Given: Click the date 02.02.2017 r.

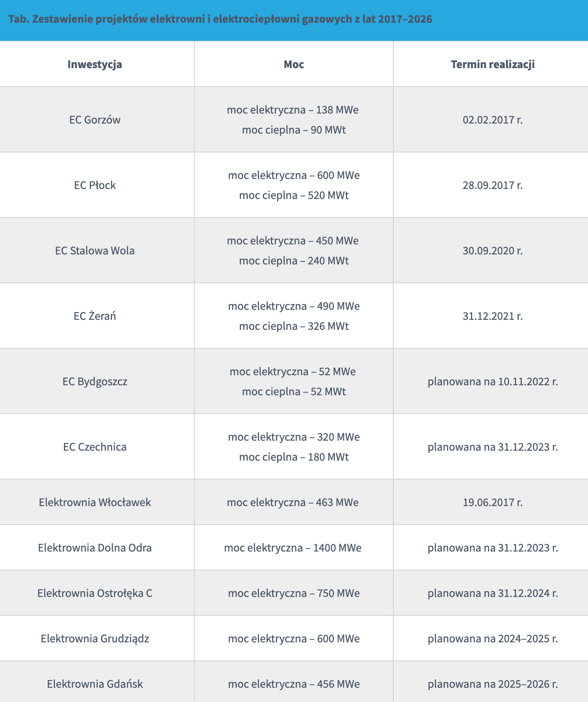Looking at the screenshot, I should click(493, 120).
